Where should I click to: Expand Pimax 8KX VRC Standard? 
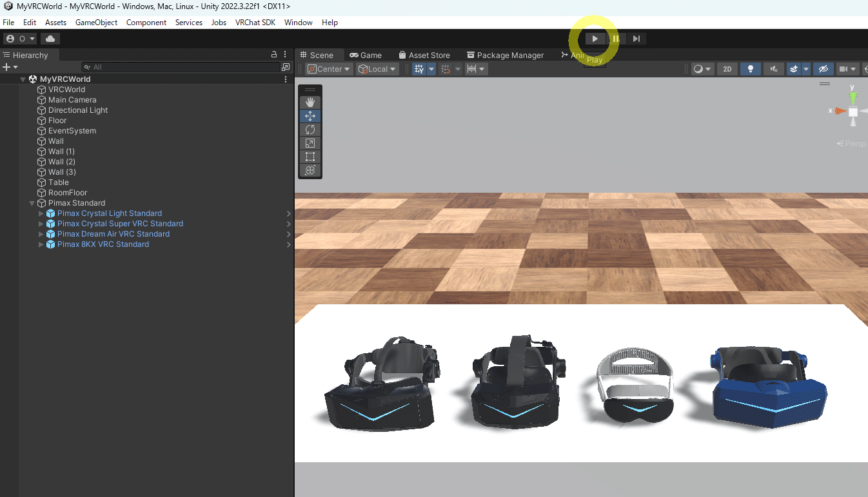pos(41,244)
